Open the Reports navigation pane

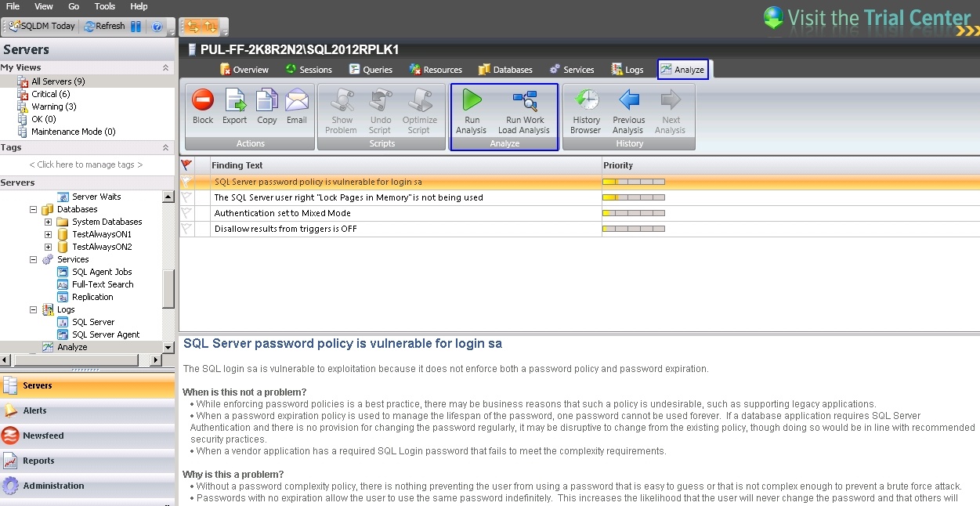coord(88,461)
